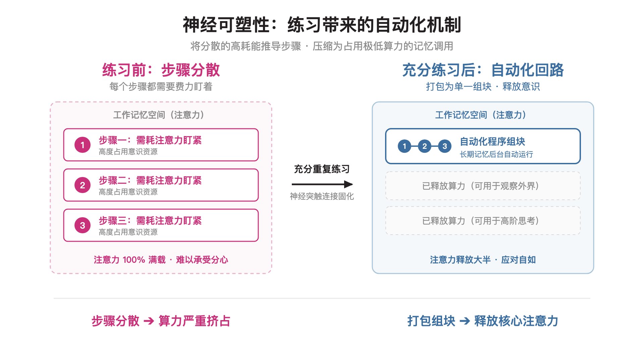Click the blue number 1 circle in chain
Screen dimensions: 644x362
(405, 146)
